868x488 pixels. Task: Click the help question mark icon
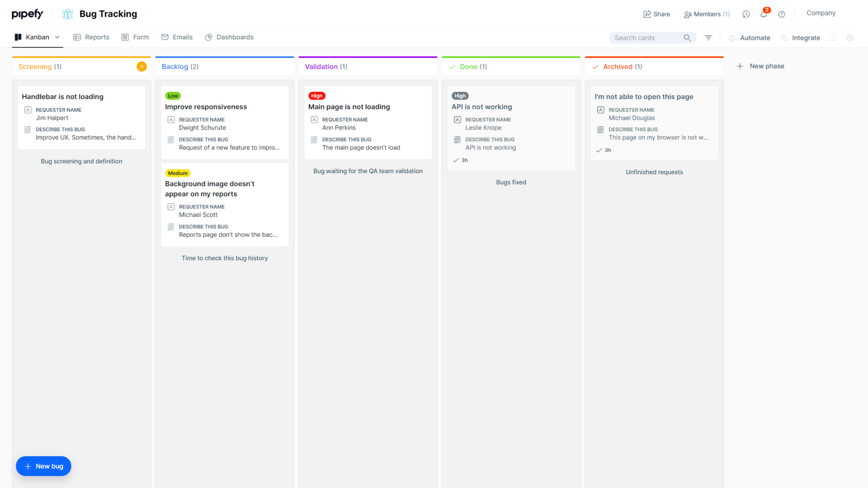782,14
